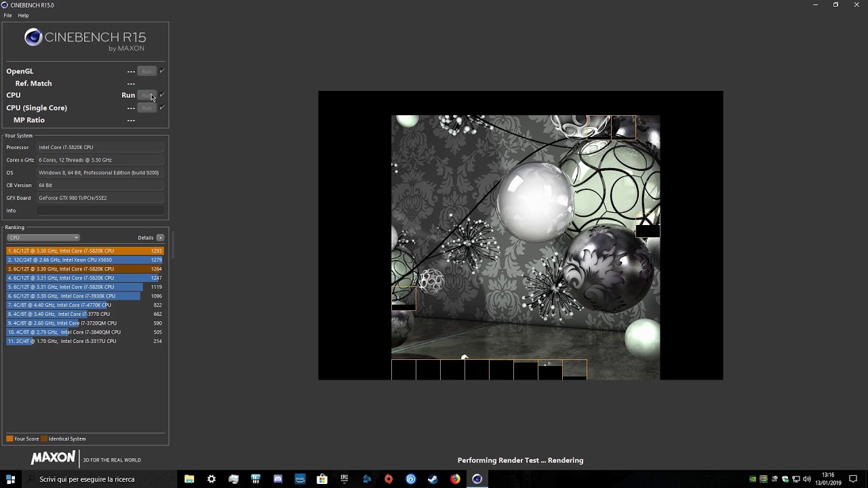Screen dimensions: 868x488
Task: Open Epic Games Launcher from taskbar
Action: tap(344, 479)
